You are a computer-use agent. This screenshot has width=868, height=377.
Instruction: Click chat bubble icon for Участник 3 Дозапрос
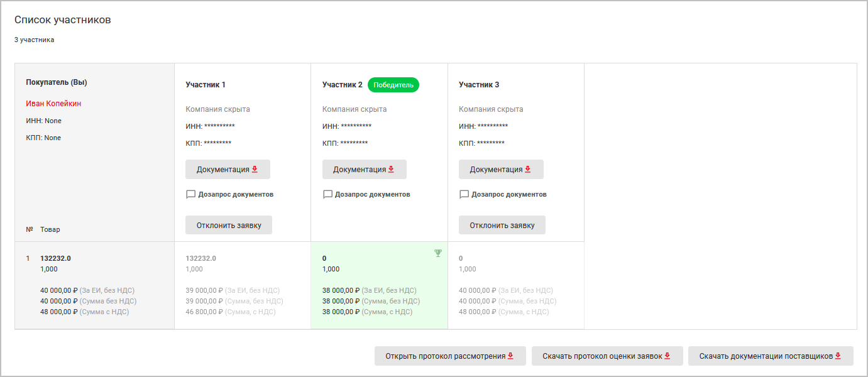464,194
